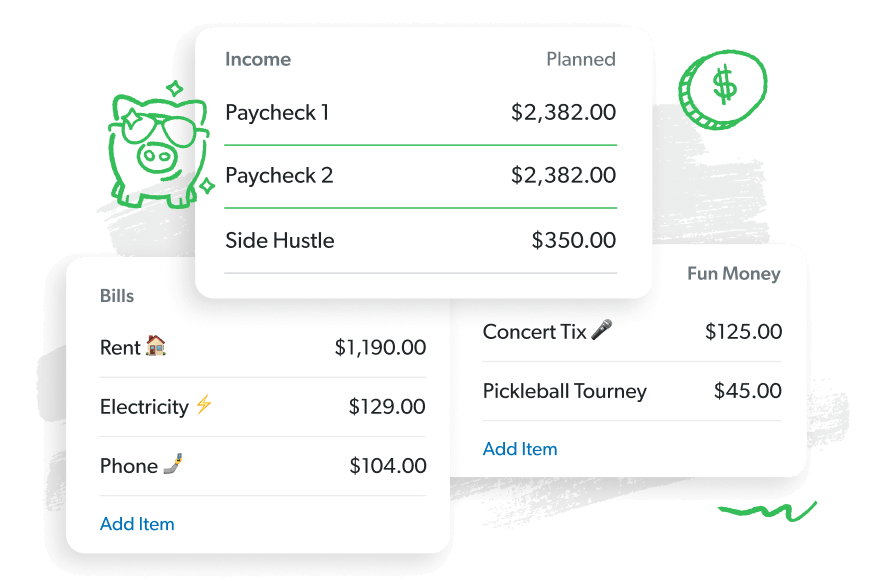Open the Income card header
Viewport: 878px width, 581px height.
pos(257,59)
